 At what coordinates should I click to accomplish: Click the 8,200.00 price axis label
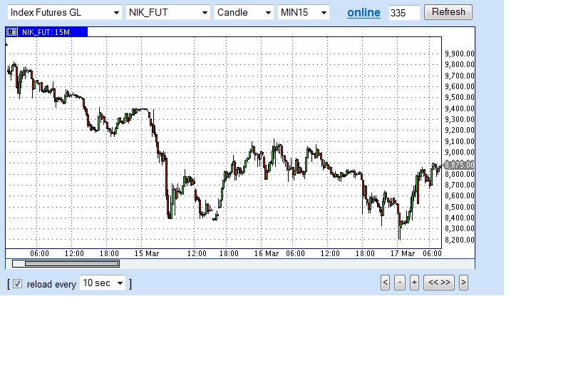coord(460,240)
